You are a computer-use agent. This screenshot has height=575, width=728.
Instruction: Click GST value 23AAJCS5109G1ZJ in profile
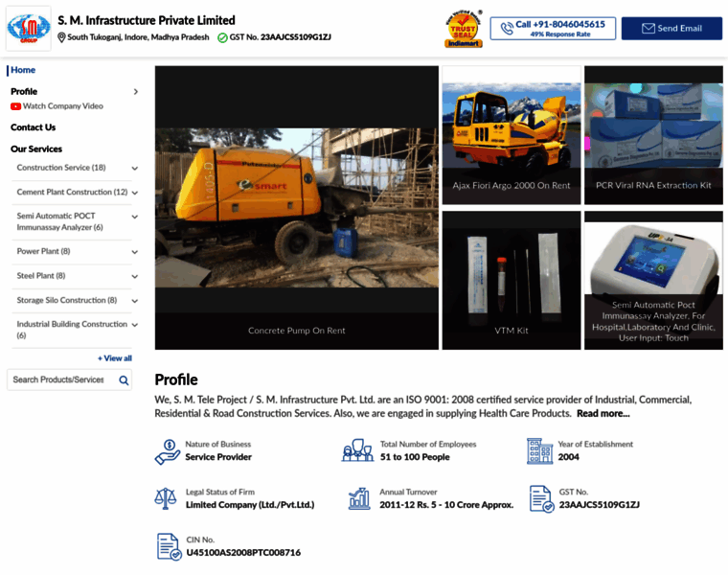point(599,505)
